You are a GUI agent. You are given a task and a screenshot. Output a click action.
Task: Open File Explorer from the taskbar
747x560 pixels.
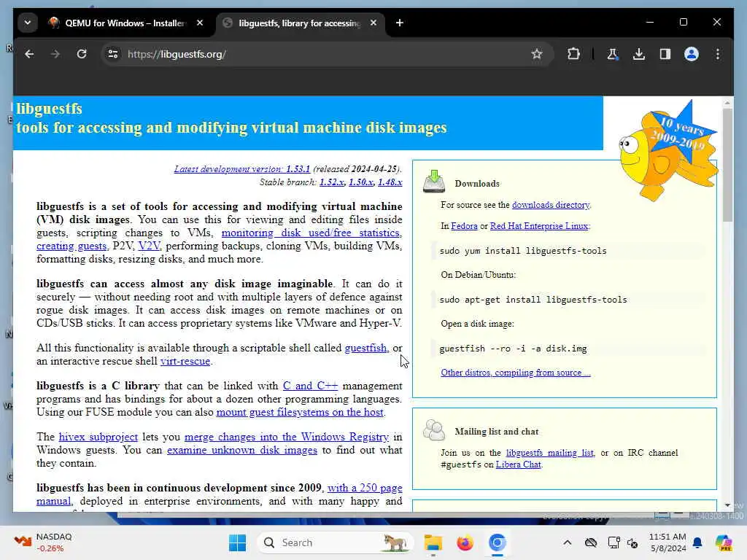point(433,542)
